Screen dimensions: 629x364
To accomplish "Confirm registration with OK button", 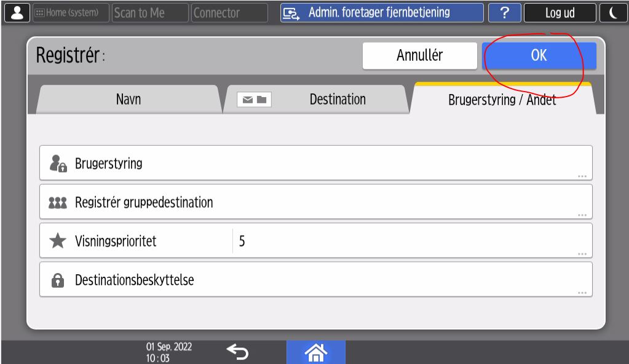I will (x=539, y=56).
